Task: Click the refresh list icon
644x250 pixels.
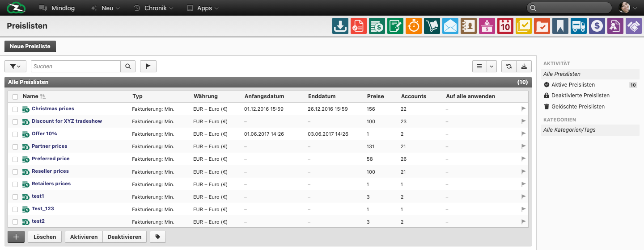Action: click(509, 67)
